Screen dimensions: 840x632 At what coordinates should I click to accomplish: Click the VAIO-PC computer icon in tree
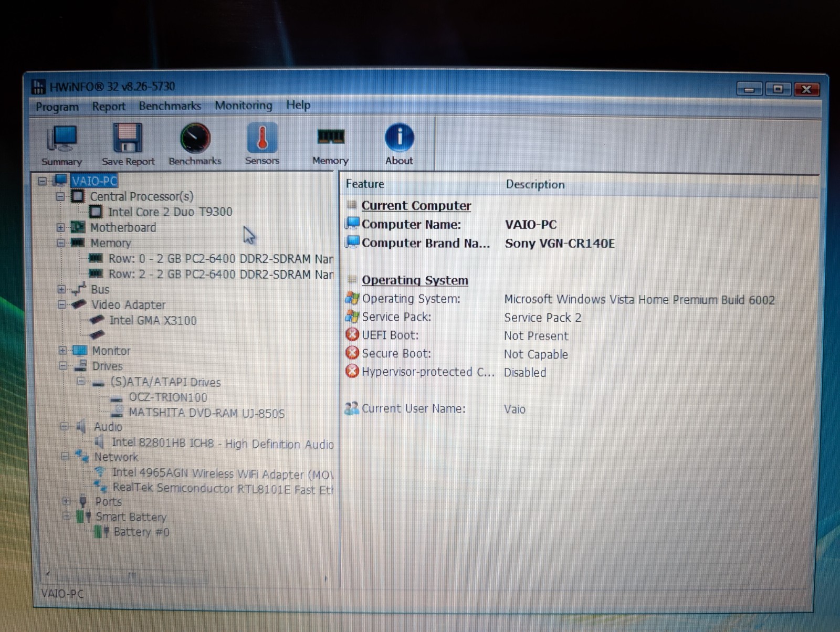click(61, 180)
